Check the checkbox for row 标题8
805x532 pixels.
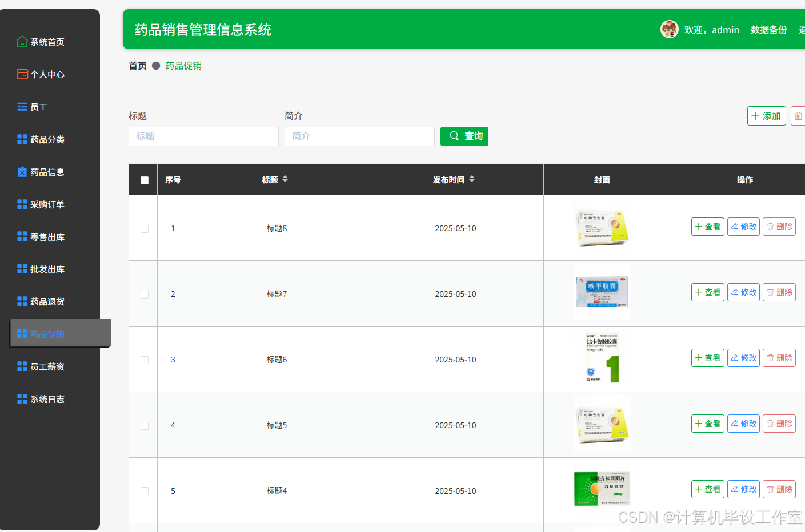tap(145, 229)
